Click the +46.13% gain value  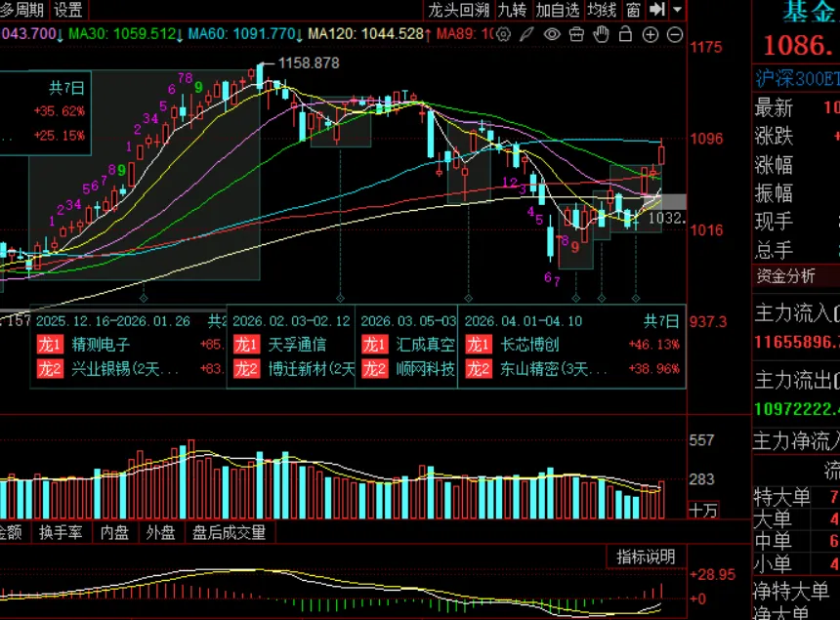coord(654,345)
